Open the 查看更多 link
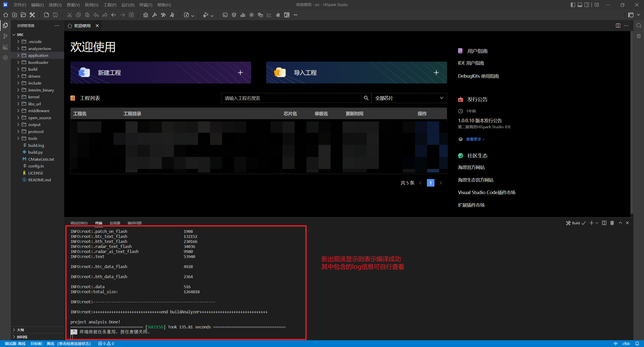 [x=475, y=139]
